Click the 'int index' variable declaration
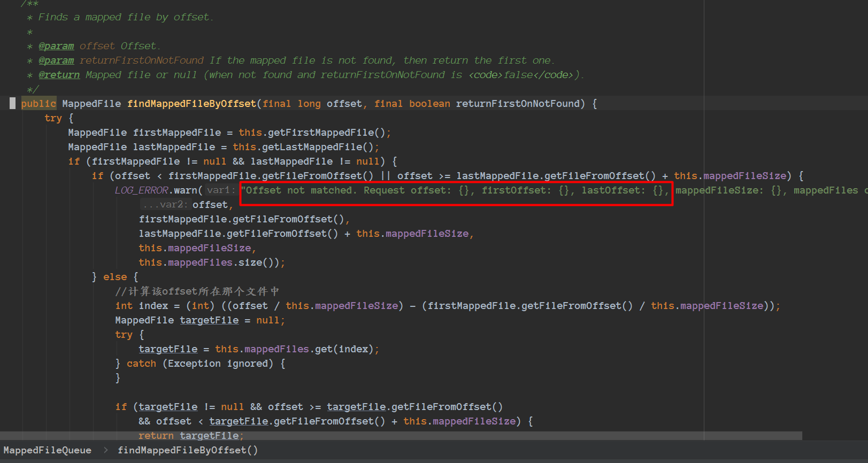This screenshot has height=463, width=868. [x=142, y=306]
